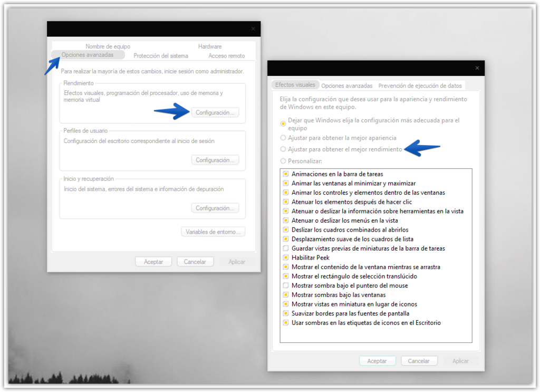Open Opciones avanzadas tab in the performance dialog
Screen dimensions: 540x392
pyautogui.click(x=347, y=86)
